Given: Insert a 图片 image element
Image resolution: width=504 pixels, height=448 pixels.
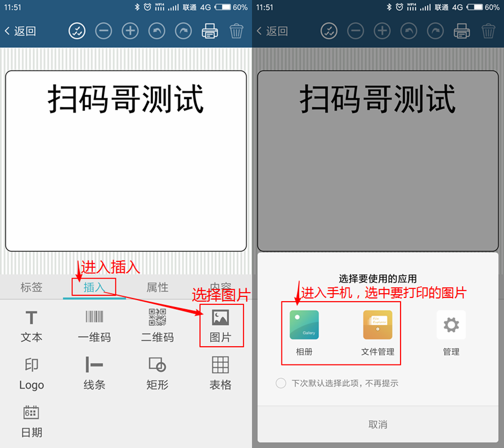Looking at the screenshot, I should click(x=220, y=325).
